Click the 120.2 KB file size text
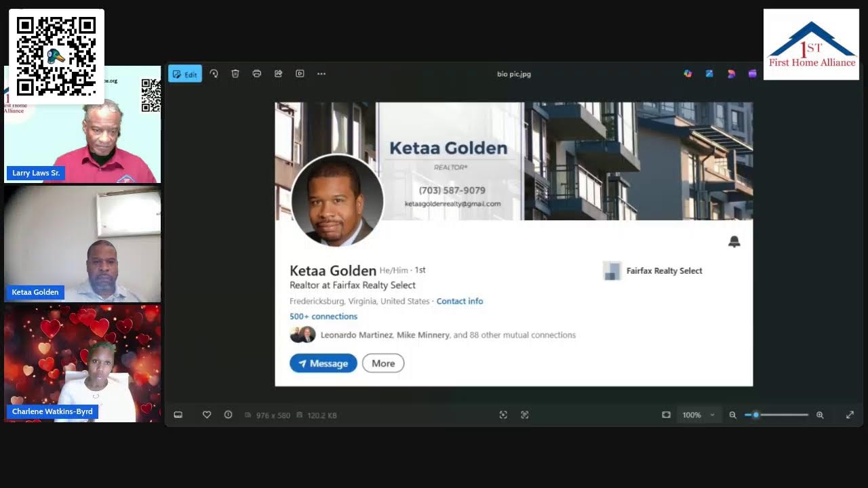 pyautogui.click(x=322, y=415)
